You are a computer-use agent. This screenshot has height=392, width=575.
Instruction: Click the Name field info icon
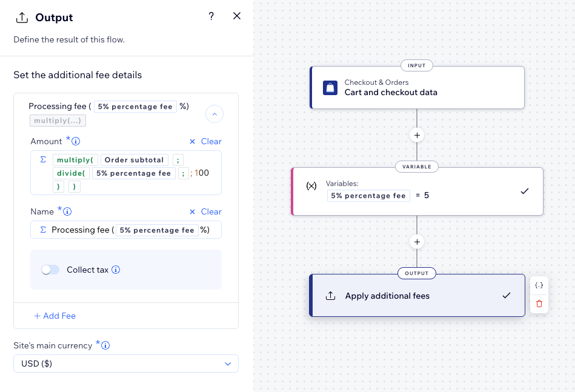[68, 212]
